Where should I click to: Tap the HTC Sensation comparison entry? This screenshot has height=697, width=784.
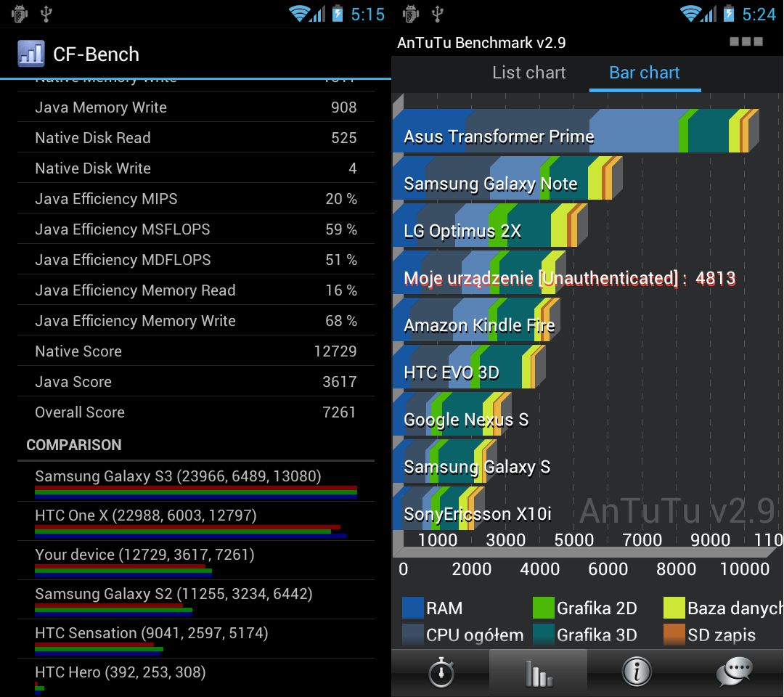195,639
